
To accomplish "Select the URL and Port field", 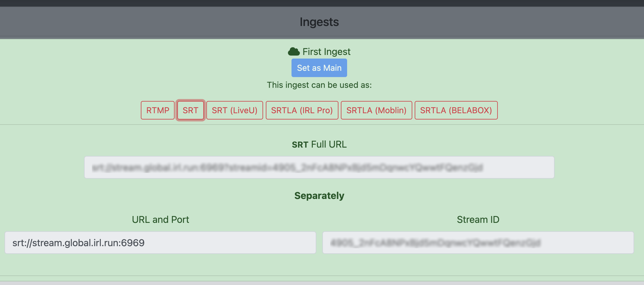I will pos(161,243).
